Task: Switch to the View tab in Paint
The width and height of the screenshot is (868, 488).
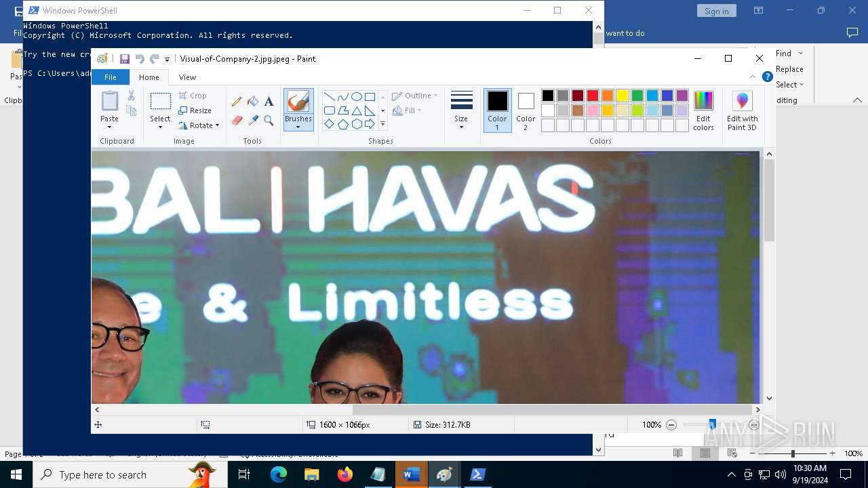Action: 187,77
